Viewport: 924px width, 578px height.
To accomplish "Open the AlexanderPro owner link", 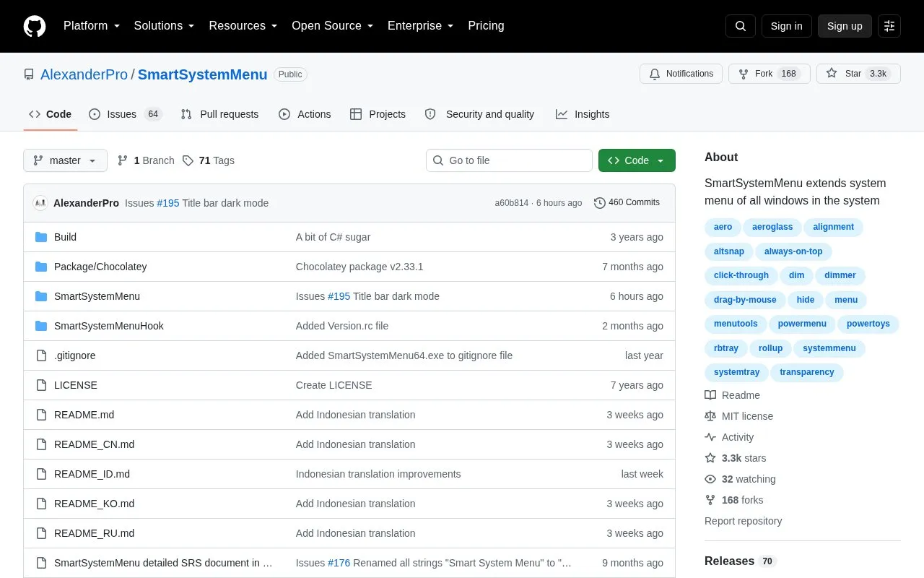I will pyautogui.click(x=84, y=74).
